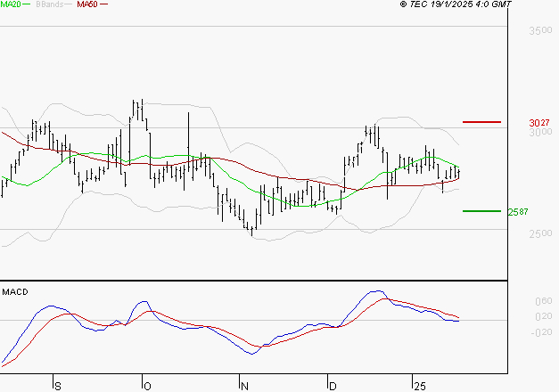Screen dimensions: 559x392
Task: Click the MACD panel title
Action: click(x=15, y=291)
